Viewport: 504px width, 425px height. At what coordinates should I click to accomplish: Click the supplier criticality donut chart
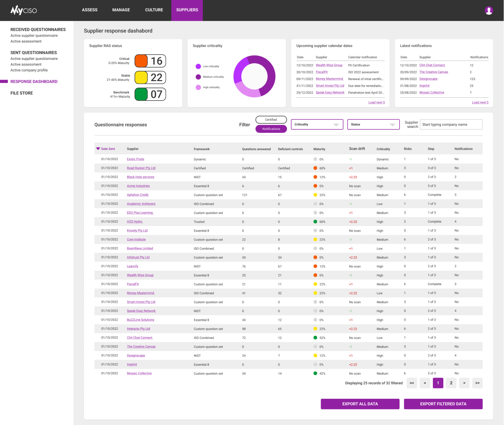pyautogui.click(x=254, y=76)
